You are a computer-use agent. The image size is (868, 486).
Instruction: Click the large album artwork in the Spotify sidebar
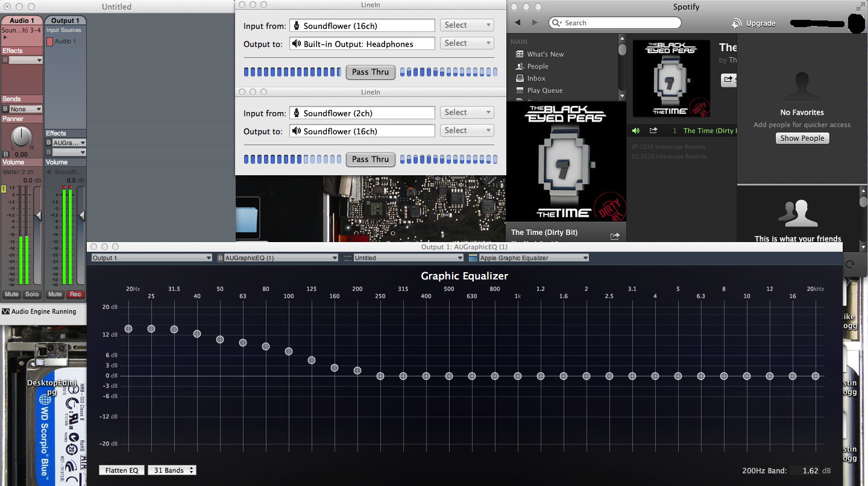click(x=566, y=161)
